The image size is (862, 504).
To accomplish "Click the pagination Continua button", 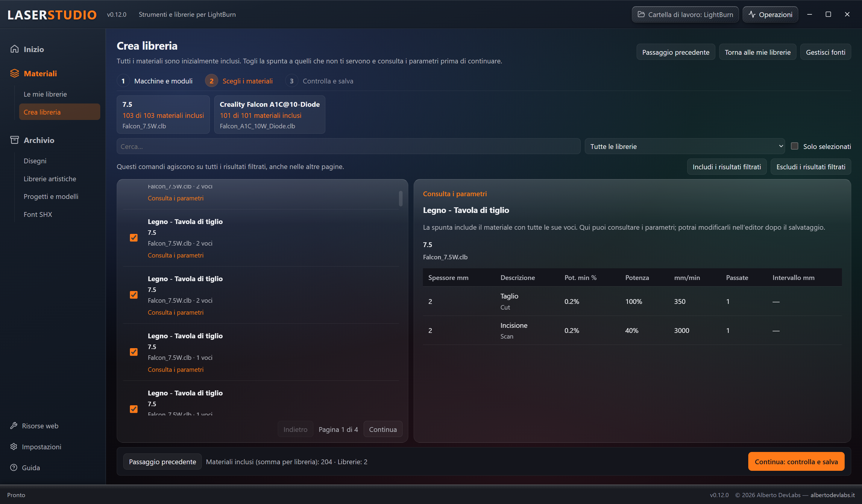I will pyautogui.click(x=383, y=429).
